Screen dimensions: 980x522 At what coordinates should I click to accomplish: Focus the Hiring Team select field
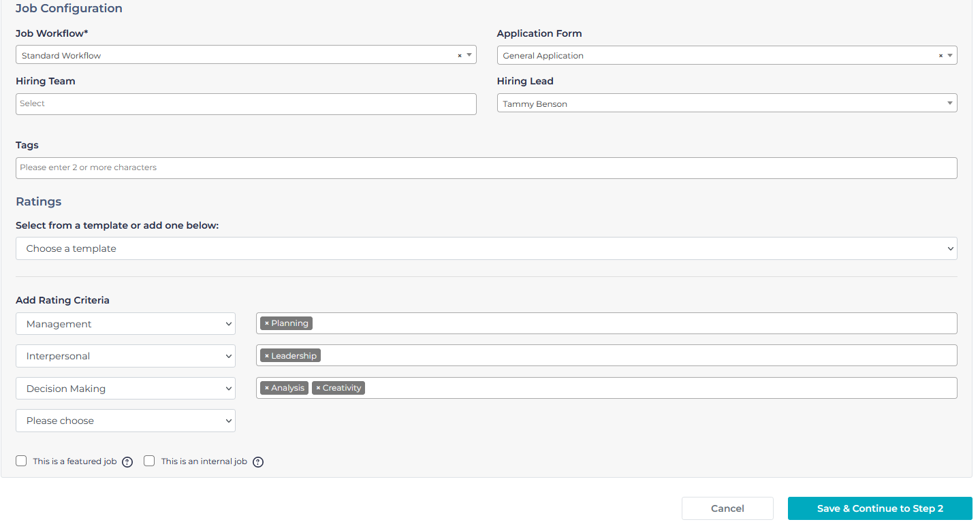tap(246, 104)
